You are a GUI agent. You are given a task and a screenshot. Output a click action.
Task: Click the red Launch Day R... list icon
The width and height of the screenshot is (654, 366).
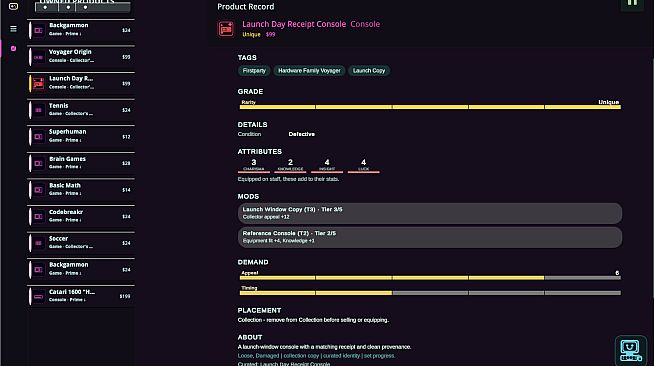click(x=38, y=83)
